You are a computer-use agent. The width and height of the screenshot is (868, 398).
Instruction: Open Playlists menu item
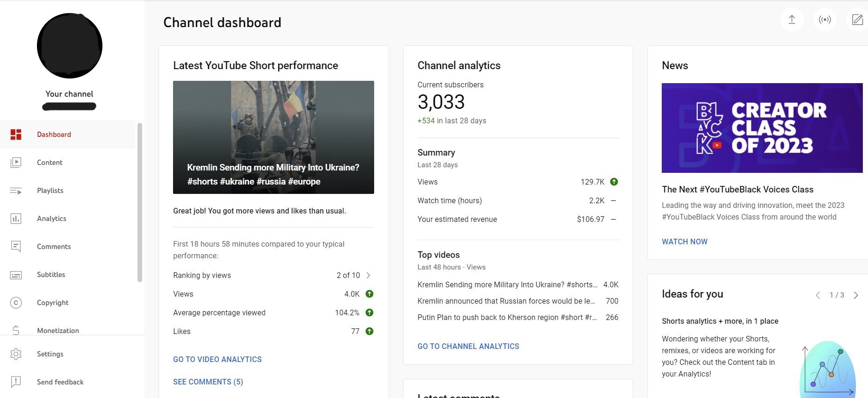tap(68, 191)
